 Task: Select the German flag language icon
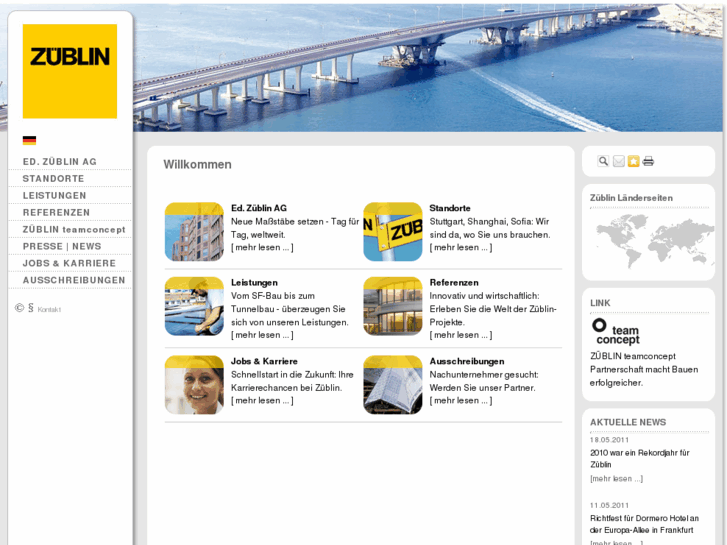click(29, 140)
